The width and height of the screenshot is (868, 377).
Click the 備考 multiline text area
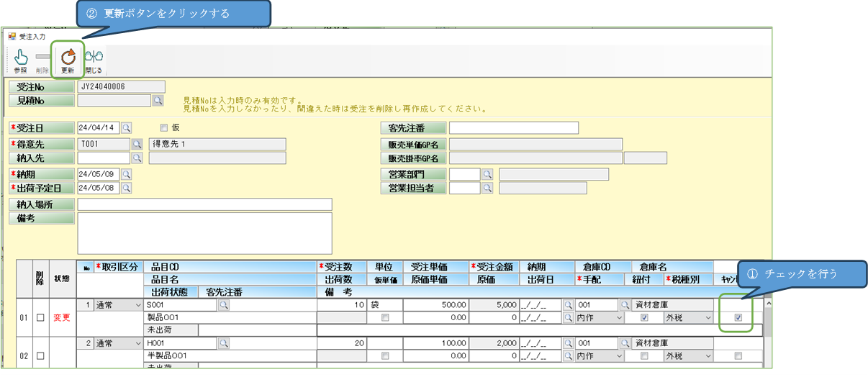(204, 233)
